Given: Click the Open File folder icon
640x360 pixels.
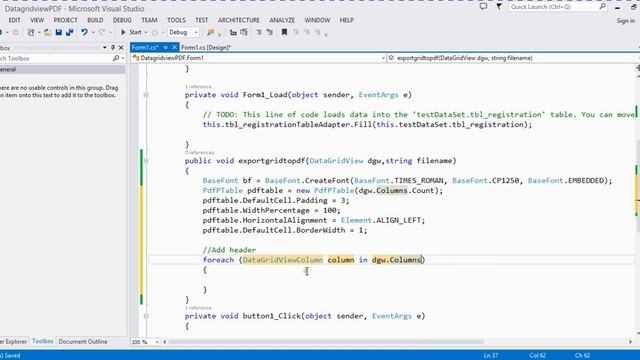Looking at the screenshot, I should pos(48,32).
